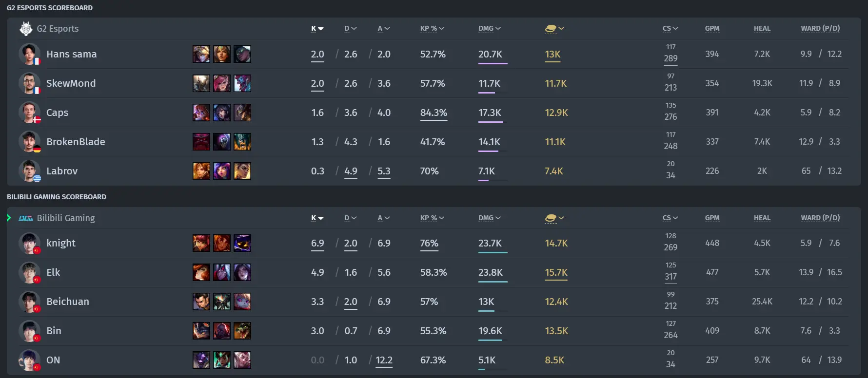Sort Bilibili scoreboard by DMG column
The width and height of the screenshot is (868, 378).
490,218
